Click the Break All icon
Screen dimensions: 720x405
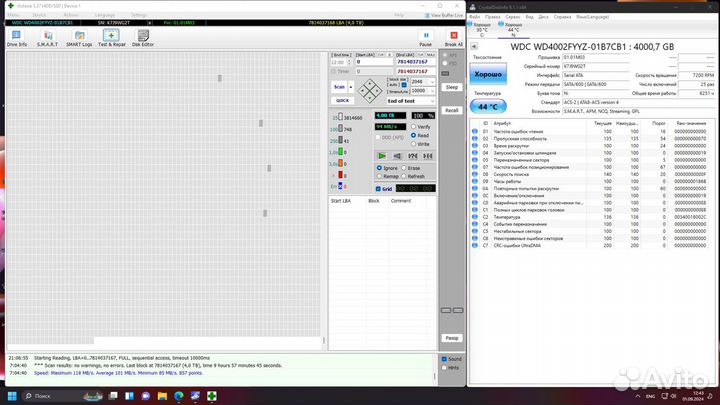453,37
